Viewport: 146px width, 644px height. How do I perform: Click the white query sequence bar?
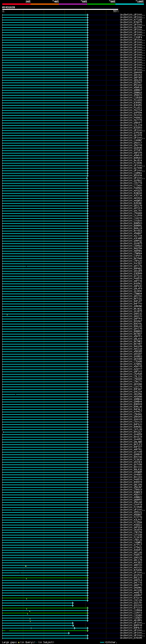click(x=60, y=9)
